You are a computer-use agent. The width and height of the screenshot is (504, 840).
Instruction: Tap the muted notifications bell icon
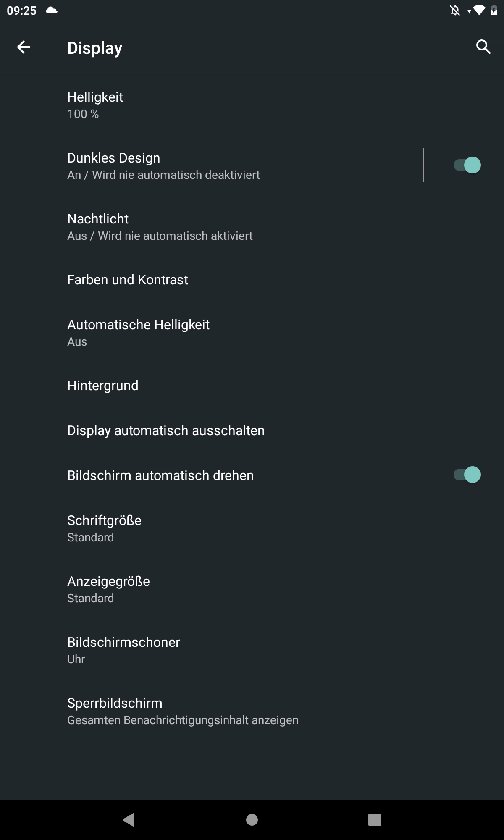coord(455,10)
